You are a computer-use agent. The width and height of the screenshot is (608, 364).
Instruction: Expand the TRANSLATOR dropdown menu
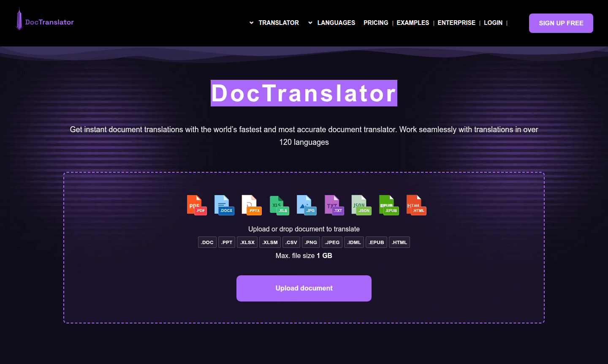pos(279,23)
